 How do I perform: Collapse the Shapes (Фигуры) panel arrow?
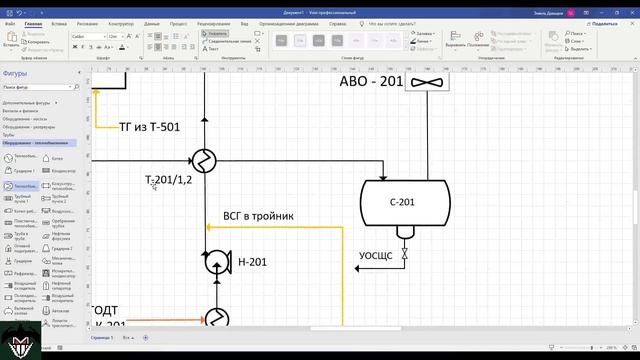[79, 73]
